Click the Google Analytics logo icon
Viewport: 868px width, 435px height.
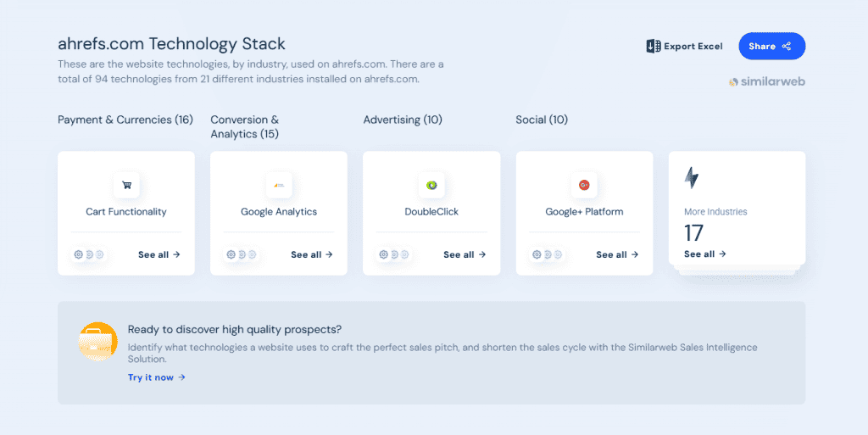(x=279, y=185)
